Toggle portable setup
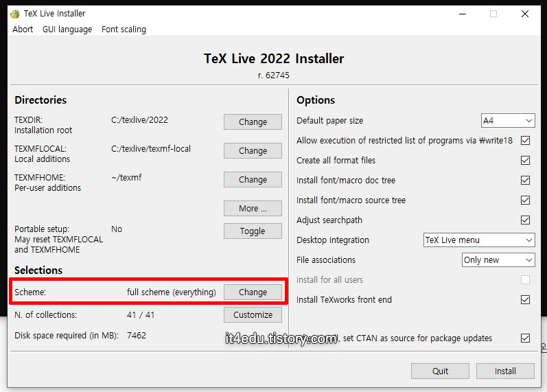This screenshot has height=392, width=547. [253, 231]
